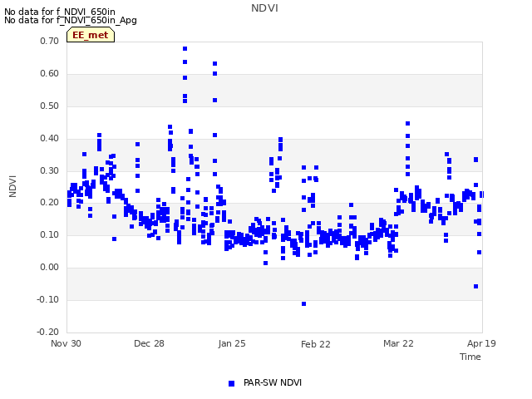Click the 0.00 y-axis tick label
This screenshot has width=532, height=399.
point(50,268)
